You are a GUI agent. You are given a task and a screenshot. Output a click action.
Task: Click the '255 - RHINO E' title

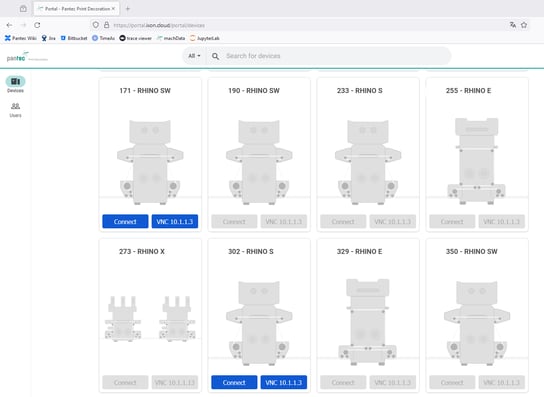coord(468,91)
